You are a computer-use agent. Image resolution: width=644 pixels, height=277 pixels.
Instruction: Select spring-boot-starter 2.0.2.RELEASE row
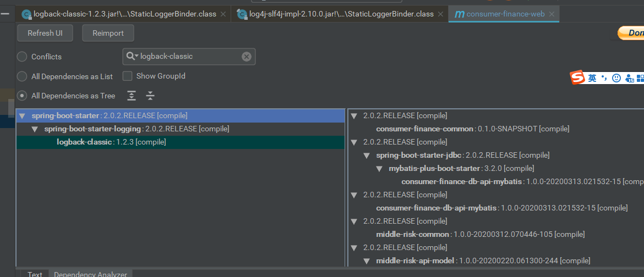pyautogui.click(x=181, y=116)
